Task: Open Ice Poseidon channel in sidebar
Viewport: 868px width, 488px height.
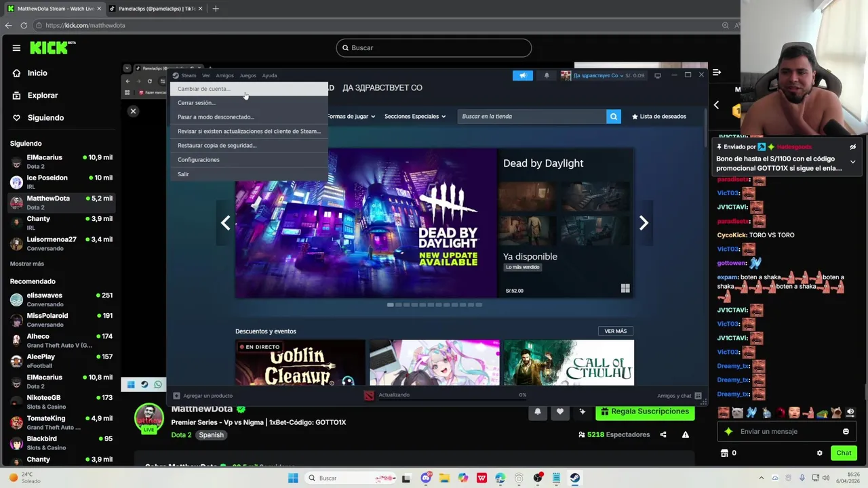Action: (x=62, y=182)
